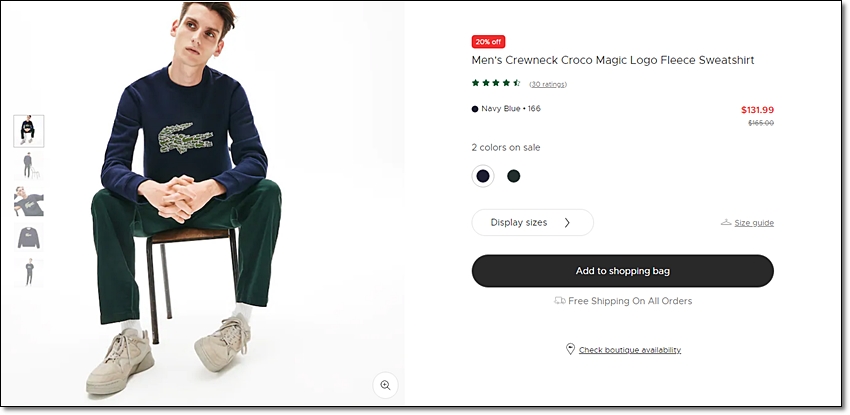This screenshot has height=415, width=850.
Task: Select the navy blue color swatch
Action: coord(482,176)
